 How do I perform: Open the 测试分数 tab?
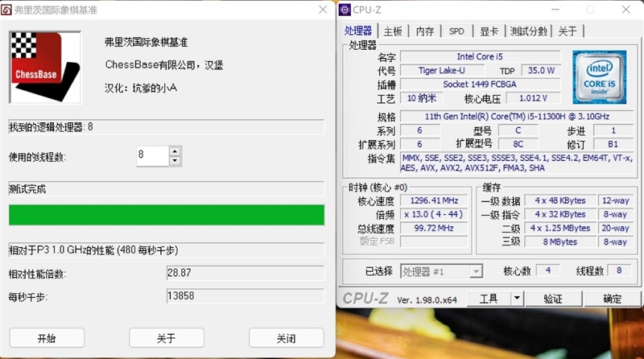pyautogui.click(x=528, y=31)
